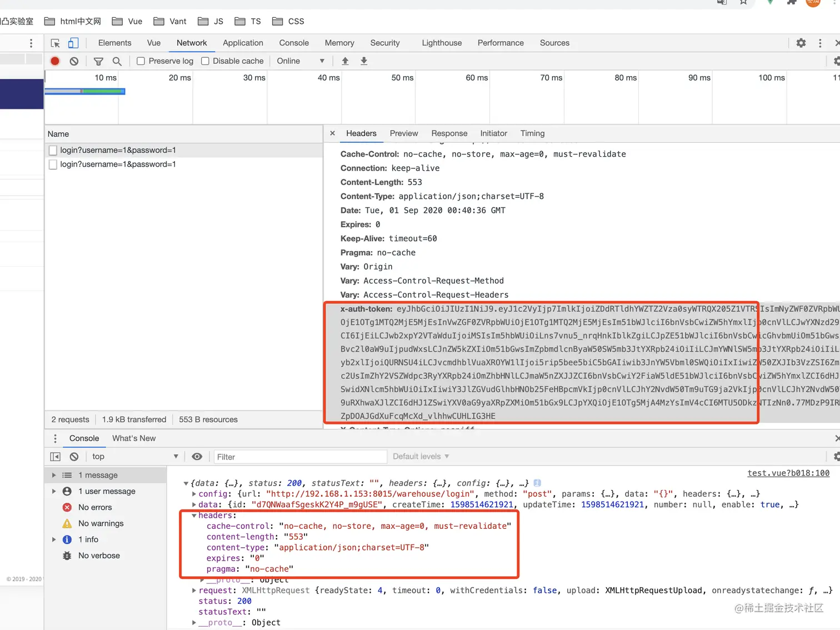The height and width of the screenshot is (630, 840).
Task: Expand the config property in console
Action: click(194, 494)
